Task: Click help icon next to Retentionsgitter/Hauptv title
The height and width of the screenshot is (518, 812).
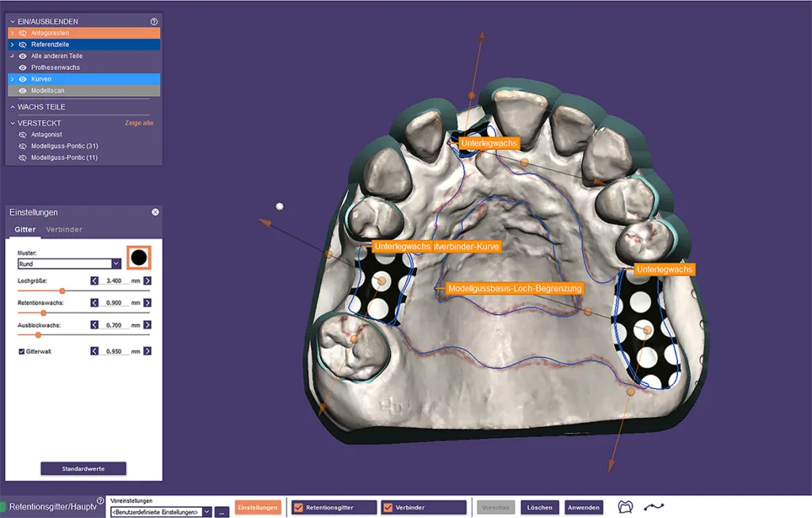Action: pos(101,501)
